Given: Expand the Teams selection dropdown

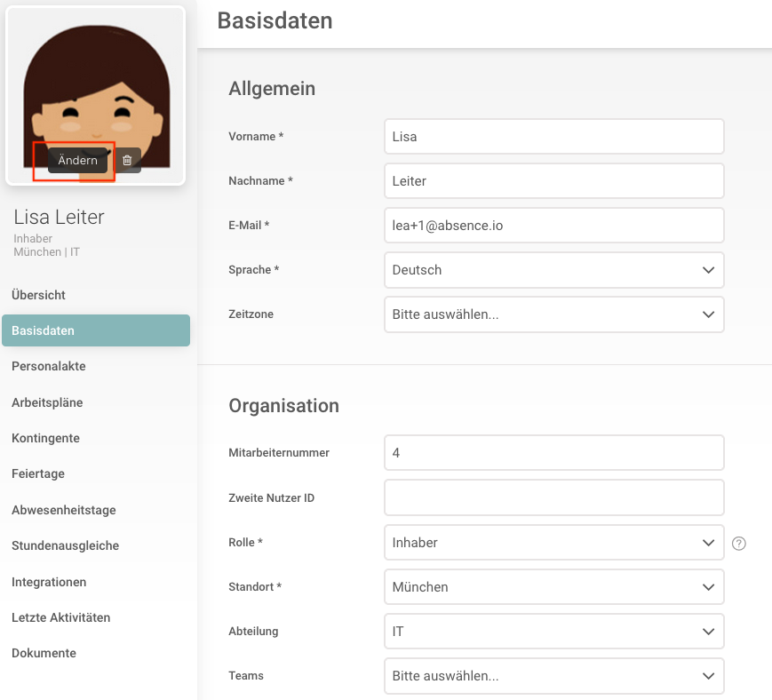Looking at the screenshot, I should [553, 676].
